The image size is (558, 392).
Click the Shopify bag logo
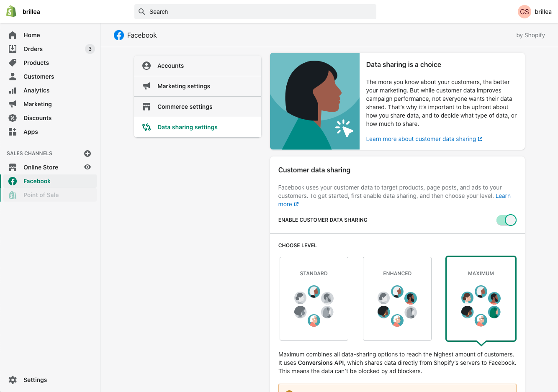11,11
